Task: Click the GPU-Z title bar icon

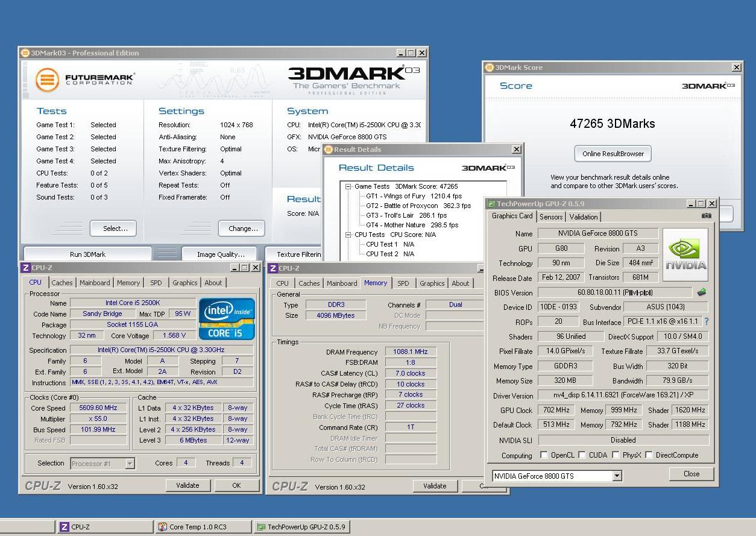Action: 491,204
